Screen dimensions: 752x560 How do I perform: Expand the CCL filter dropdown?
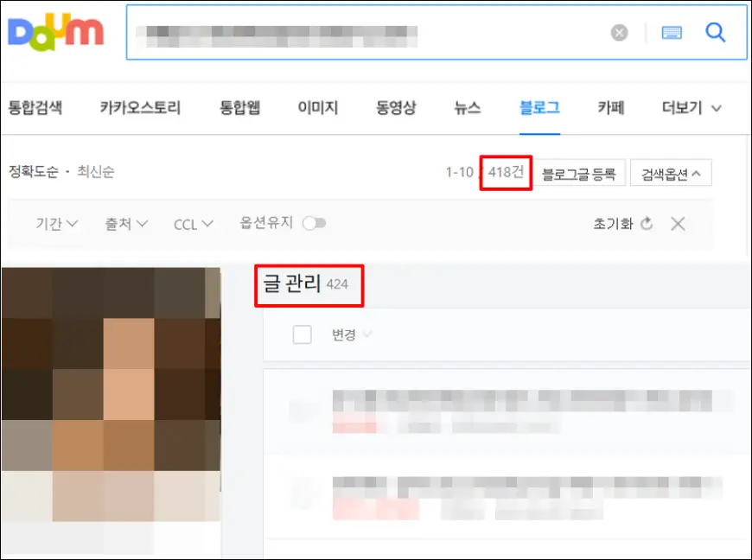pyautogui.click(x=193, y=224)
